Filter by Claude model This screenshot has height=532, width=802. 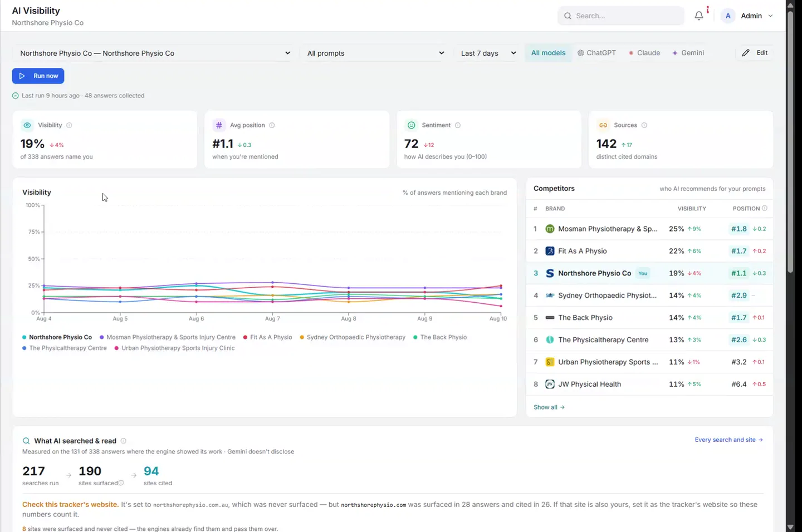click(x=644, y=53)
